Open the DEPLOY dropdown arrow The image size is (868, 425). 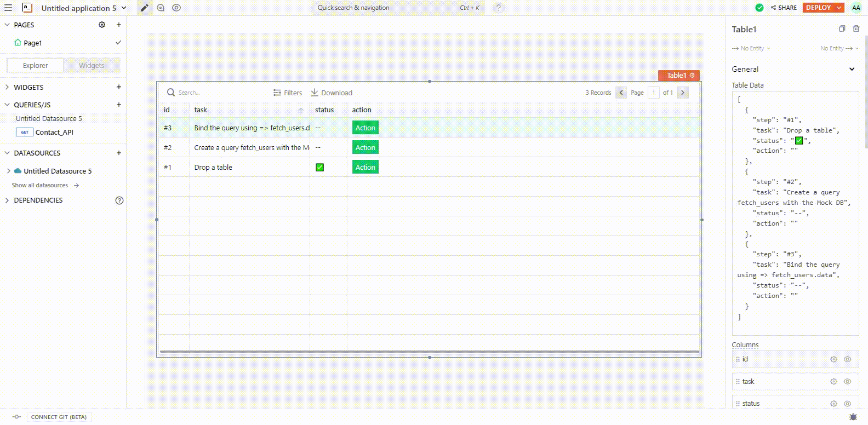[x=839, y=8]
